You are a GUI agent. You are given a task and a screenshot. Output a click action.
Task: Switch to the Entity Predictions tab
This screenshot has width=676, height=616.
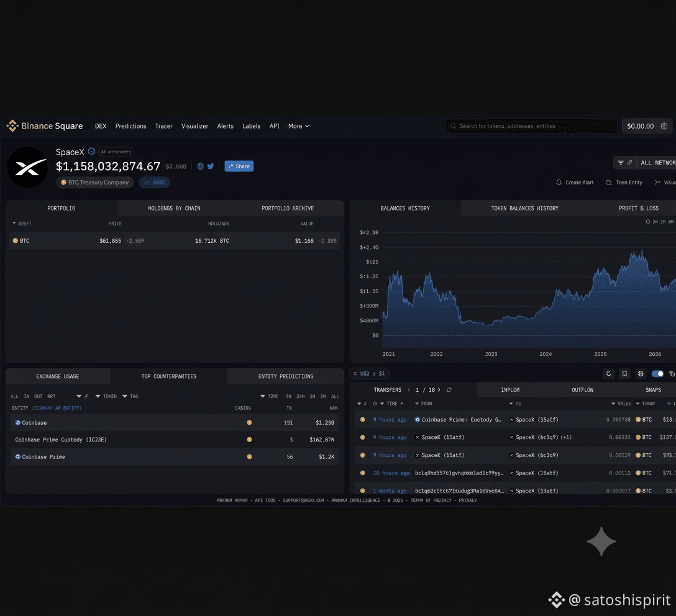(x=286, y=376)
